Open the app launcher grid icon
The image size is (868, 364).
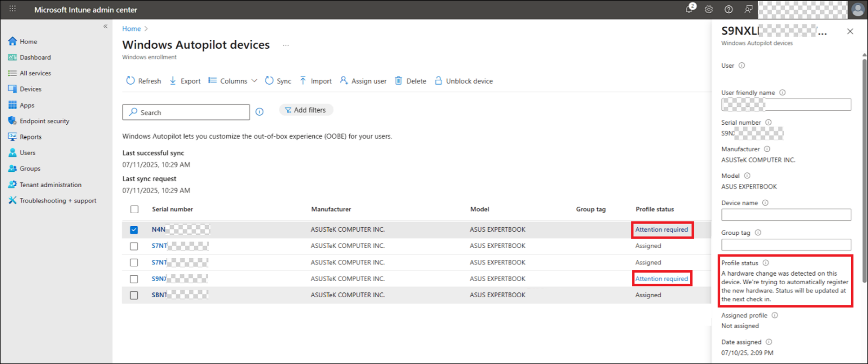click(12, 9)
